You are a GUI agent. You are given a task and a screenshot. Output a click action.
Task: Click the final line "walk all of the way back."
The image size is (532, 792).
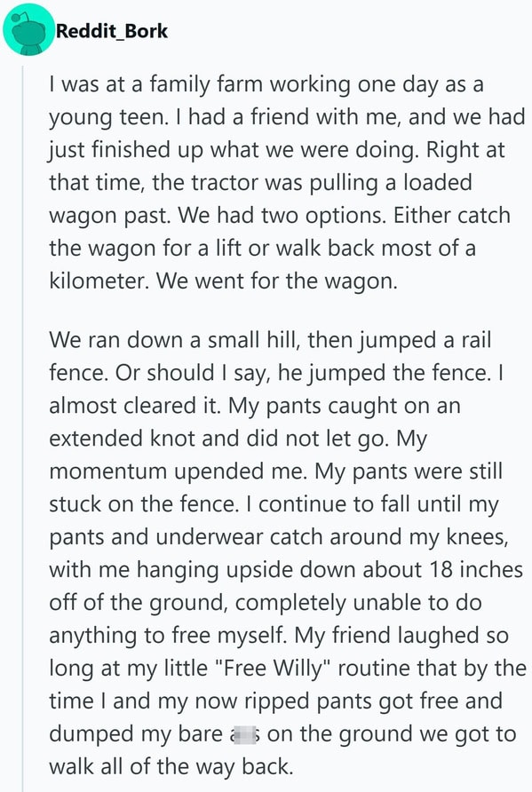tap(171, 767)
